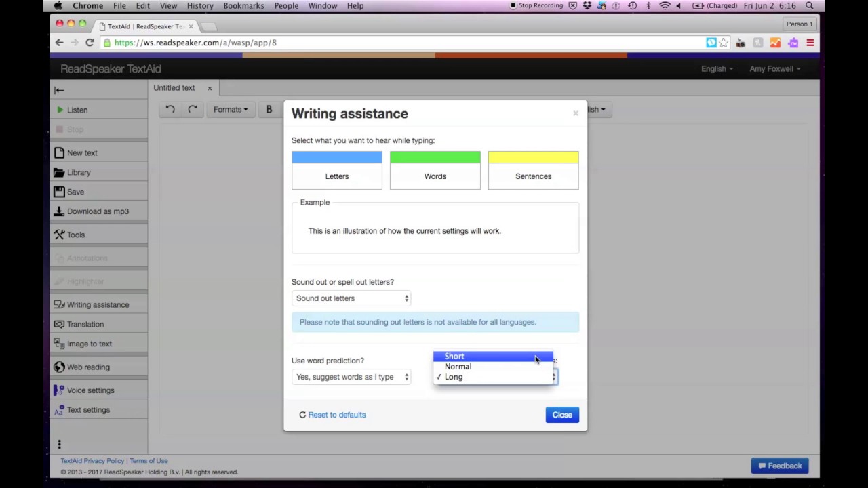
Task: Select Short in the open dropdown
Action: (x=493, y=356)
